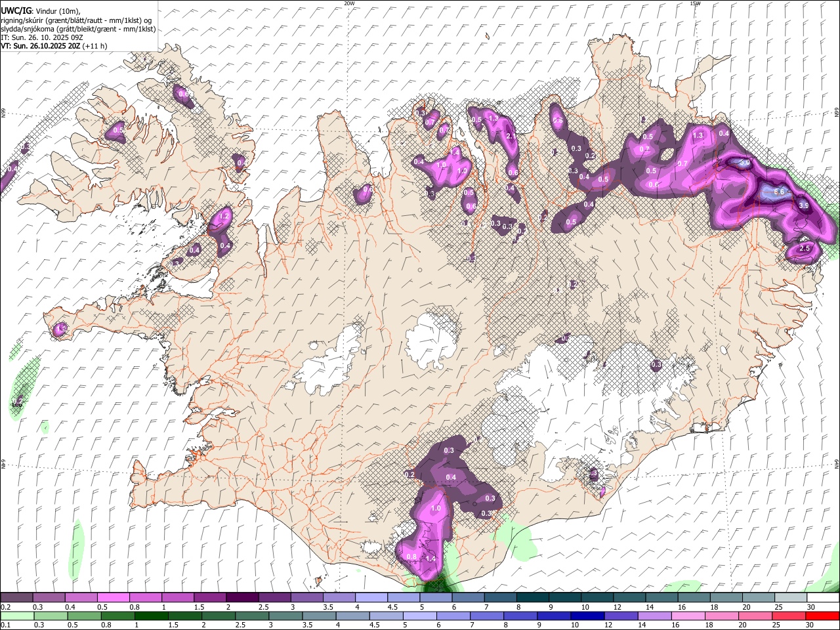Click the 'slydda/snjókoma' legend description line

click(x=78, y=29)
